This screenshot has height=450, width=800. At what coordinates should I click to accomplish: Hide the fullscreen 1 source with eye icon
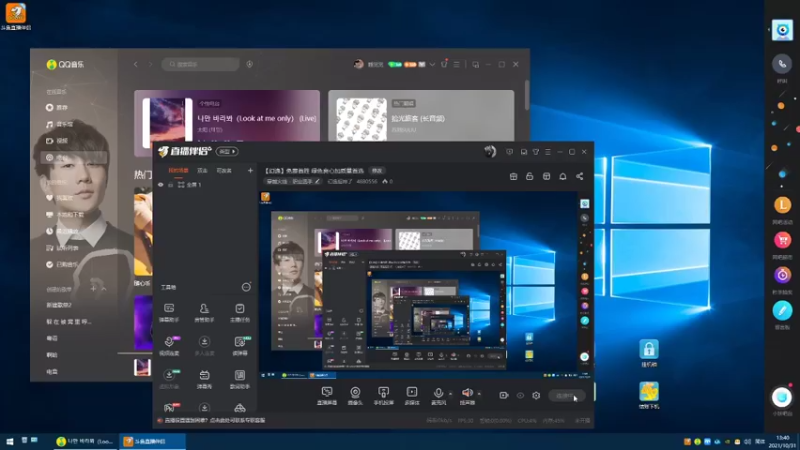161,185
